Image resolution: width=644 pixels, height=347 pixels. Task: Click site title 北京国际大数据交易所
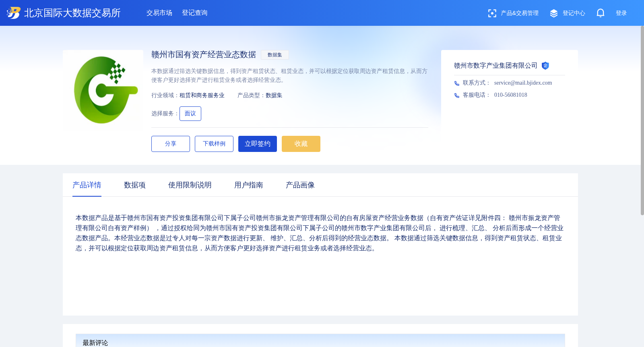72,13
